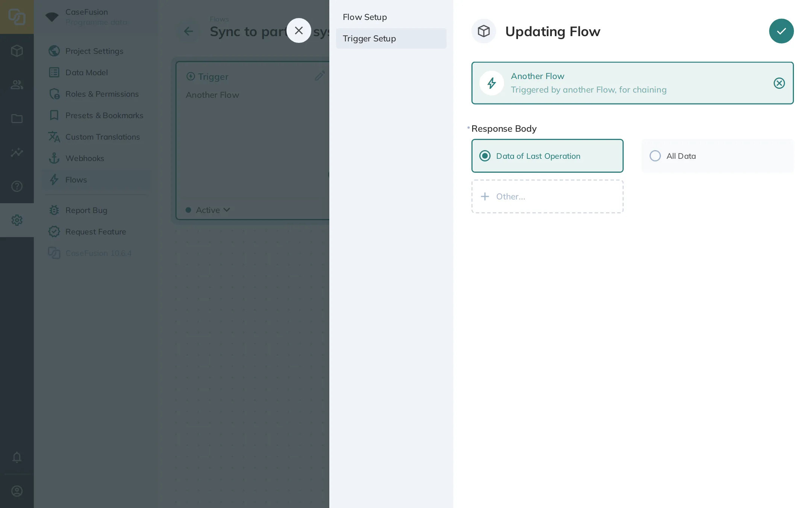This screenshot has width=812, height=508.
Task: Open the Help question mark icon
Action: click(x=17, y=186)
